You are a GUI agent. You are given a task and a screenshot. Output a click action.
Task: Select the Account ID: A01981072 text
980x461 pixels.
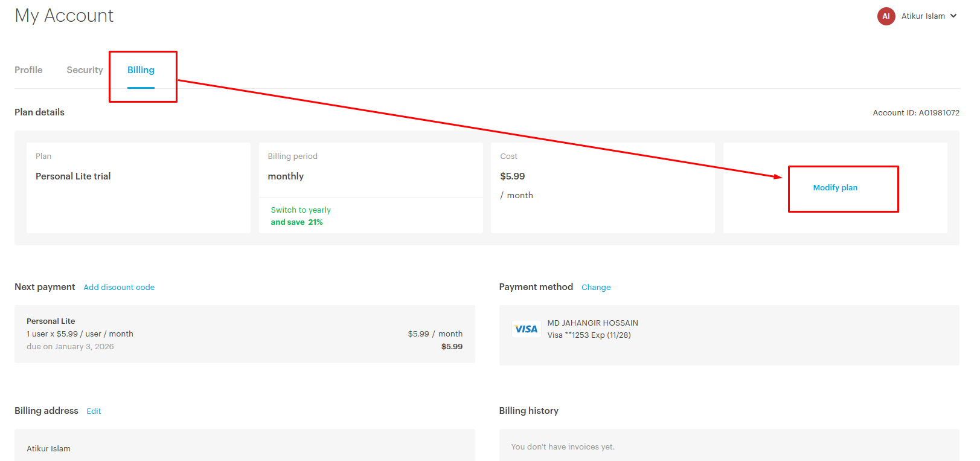coord(916,113)
